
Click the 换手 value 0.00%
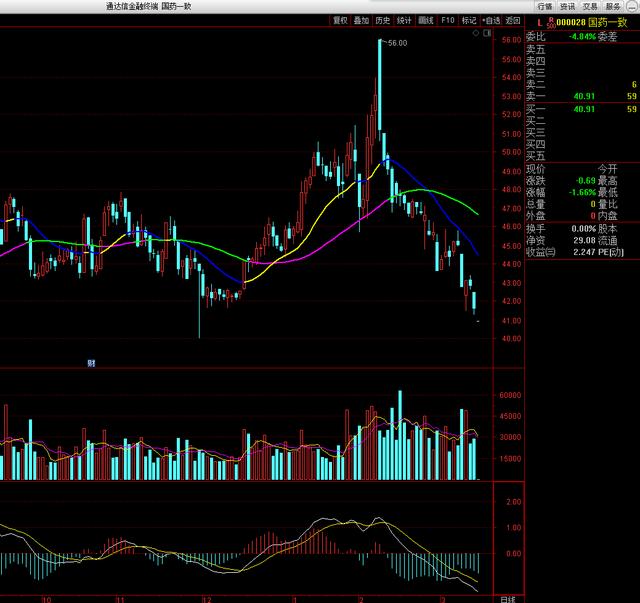[x=583, y=229]
